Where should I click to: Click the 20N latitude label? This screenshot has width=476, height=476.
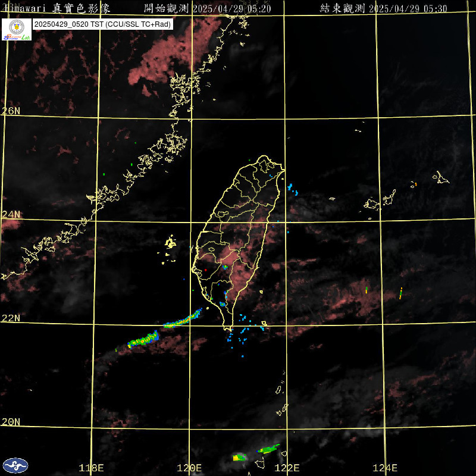point(11,422)
